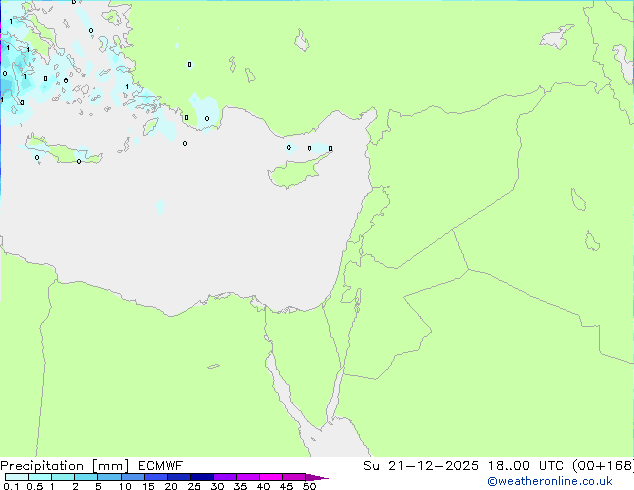Click the island of Crete on map
The image size is (634, 490).
[x=63, y=151]
